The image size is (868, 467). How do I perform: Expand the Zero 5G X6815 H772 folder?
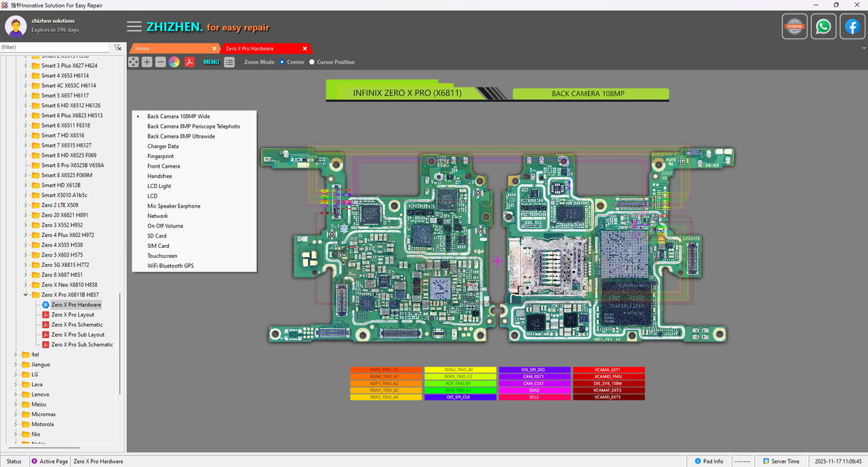tap(26, 265)
